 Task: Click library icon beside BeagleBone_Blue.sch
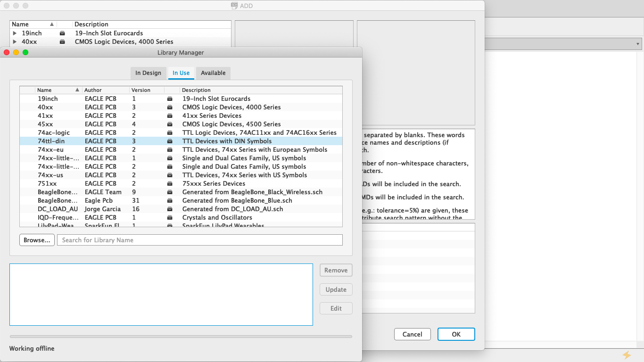click(170, 201)
